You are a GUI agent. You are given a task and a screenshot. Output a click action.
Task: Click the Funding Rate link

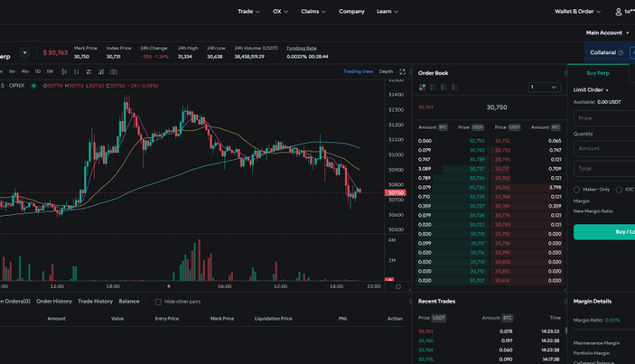[301, 48]
